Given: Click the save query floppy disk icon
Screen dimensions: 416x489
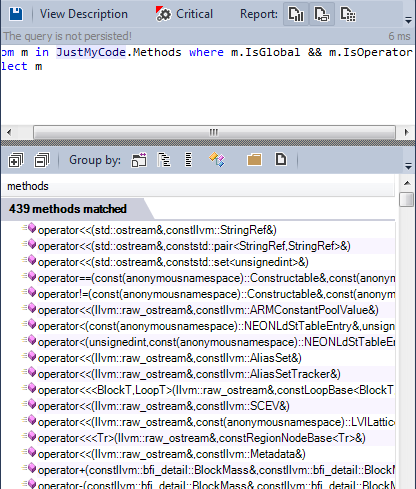Looking at the screenshot, I should (x=16, y=14).
